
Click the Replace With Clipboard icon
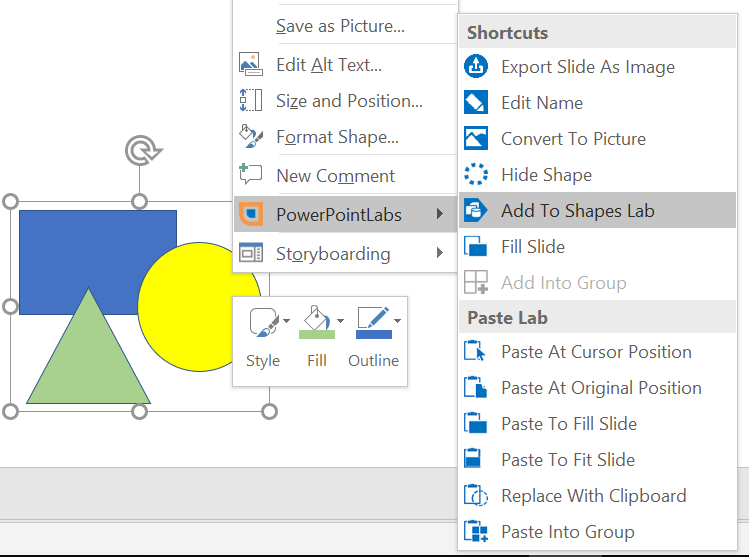click(476, 496)
